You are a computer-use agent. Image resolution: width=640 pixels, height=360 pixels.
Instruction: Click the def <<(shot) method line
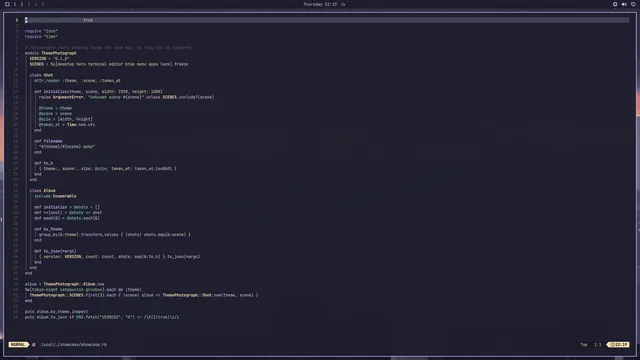(68, 213)
